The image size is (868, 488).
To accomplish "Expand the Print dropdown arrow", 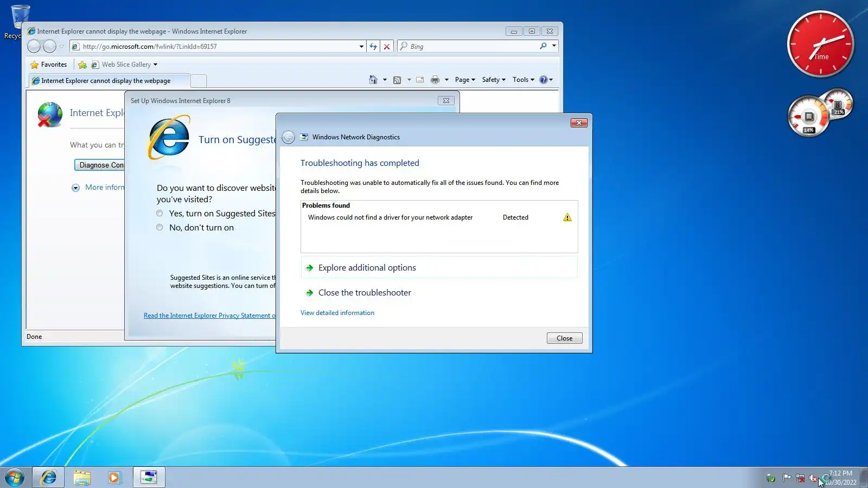I will pyautogui.click(x=446, y=80).
